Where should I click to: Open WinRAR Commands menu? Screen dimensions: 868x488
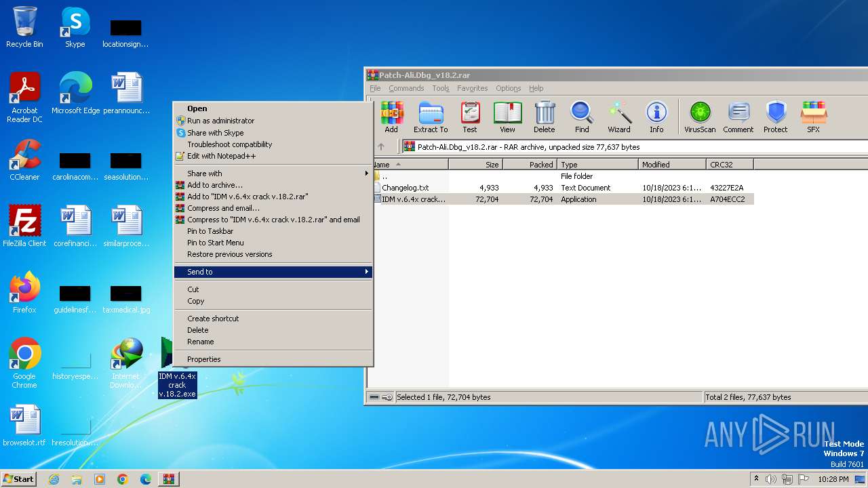tap(406, 88)
